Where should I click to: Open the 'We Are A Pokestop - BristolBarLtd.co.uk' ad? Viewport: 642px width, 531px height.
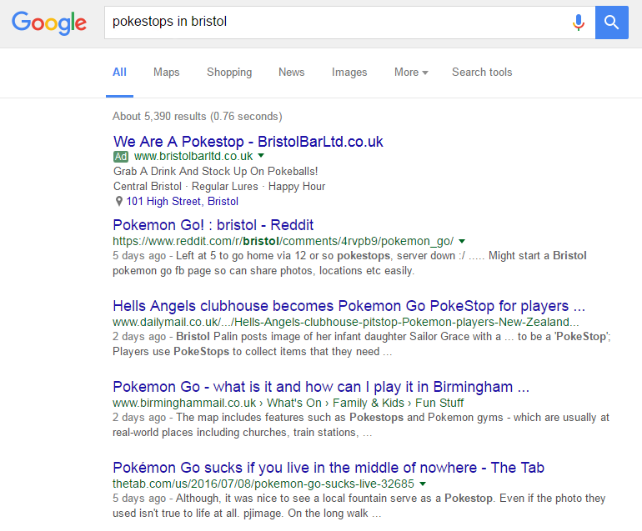[x=248, y=142]
